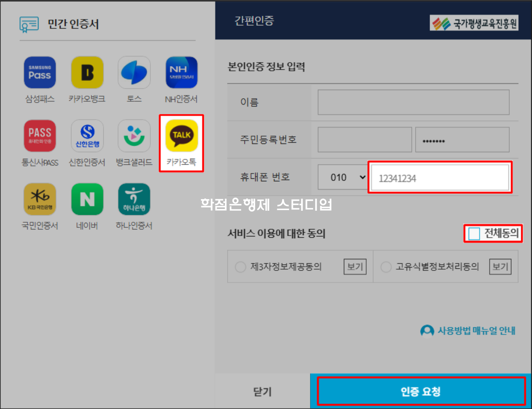Click the 본인인증 정보 입력 heading

[x=266, y=67]
